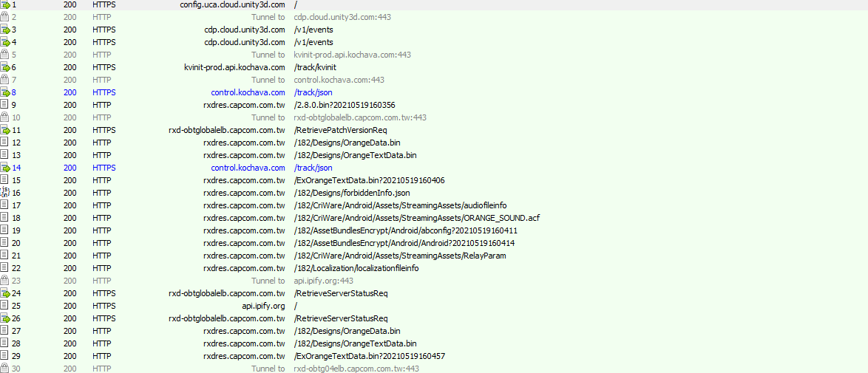This screenshot has width=868, height=373.
Task: Click the lock icon for tunnel row 30
Action: coord(4,369)
